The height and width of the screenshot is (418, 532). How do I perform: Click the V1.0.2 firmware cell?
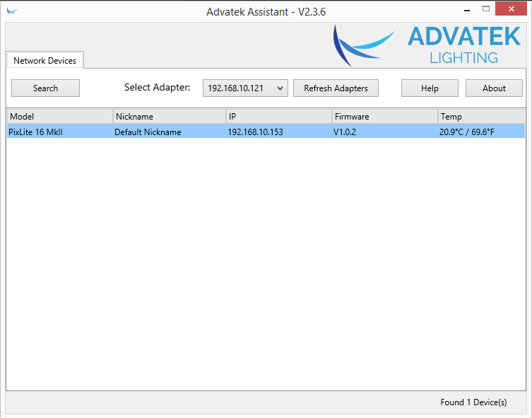pyautogui.click(x=345, y=132)
